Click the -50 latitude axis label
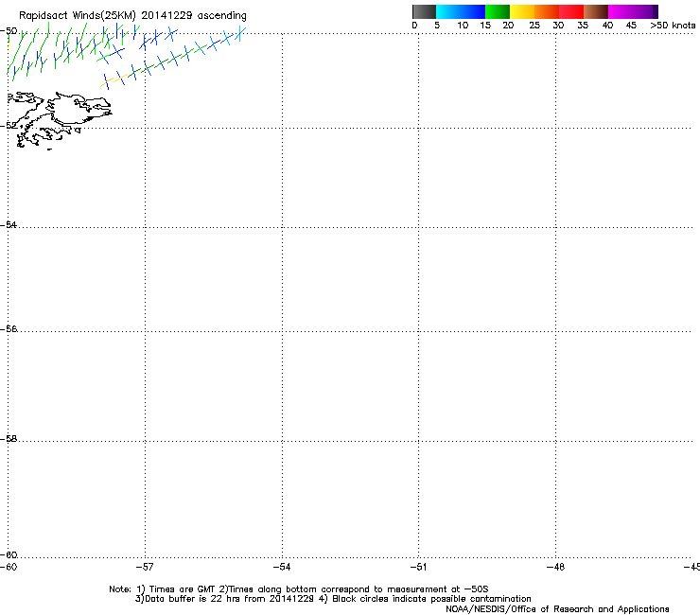 pyautogui.click(x=9, y=31)
